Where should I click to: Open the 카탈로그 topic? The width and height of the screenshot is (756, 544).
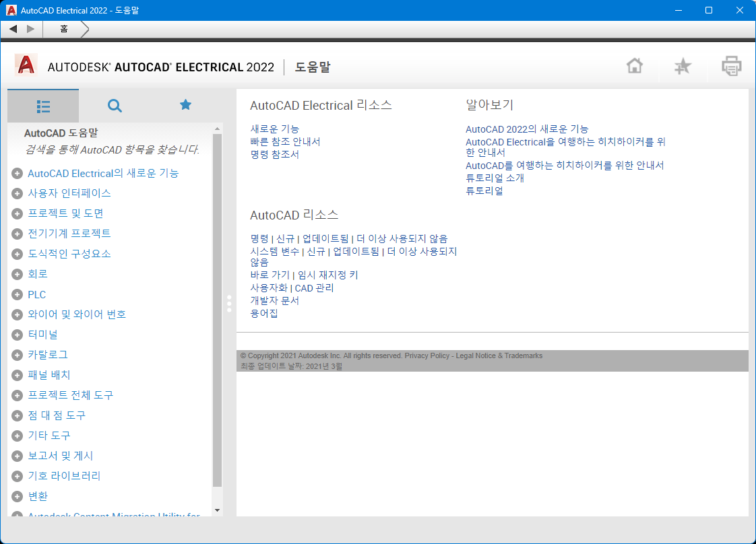coord(48,355)
